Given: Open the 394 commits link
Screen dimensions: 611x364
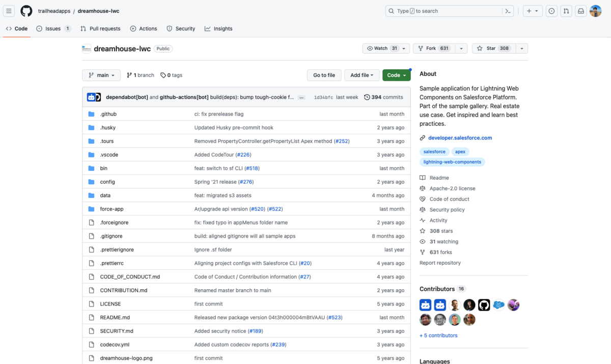Looking at the screenshot, I should 383,97.
